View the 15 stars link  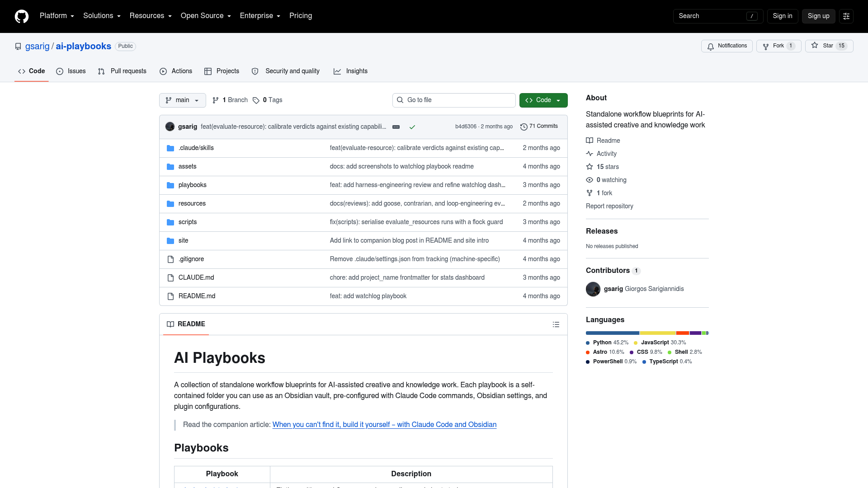pyautogui.click(x=603, y=167)
